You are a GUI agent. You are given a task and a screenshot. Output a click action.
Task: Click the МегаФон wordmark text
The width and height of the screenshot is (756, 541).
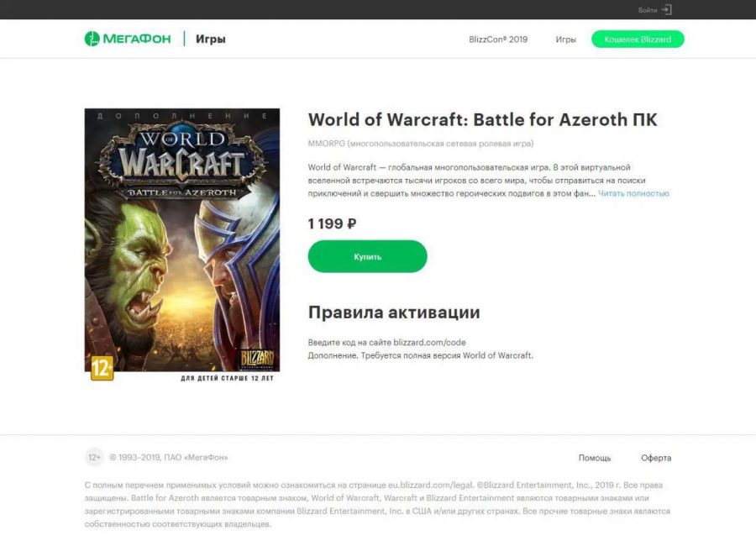(137, 39)
